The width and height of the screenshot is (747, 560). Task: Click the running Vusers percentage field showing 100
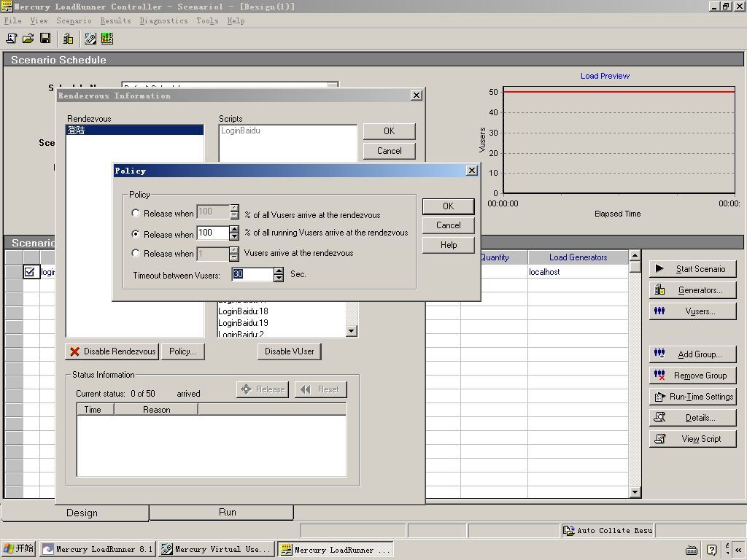click(x=212, y=233)
